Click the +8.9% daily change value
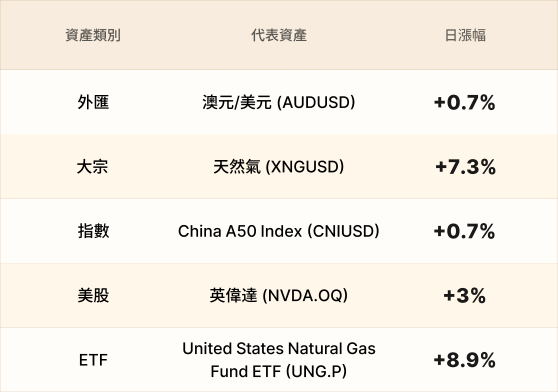Screen dimensions: 558x392 (x=464, y=360)
